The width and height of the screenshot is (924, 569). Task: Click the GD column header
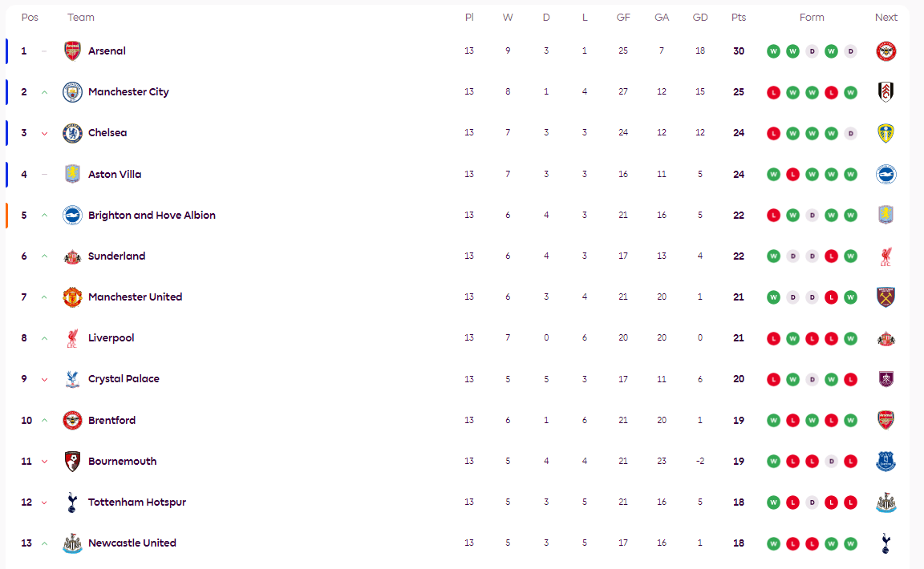[x=699, y=18]
